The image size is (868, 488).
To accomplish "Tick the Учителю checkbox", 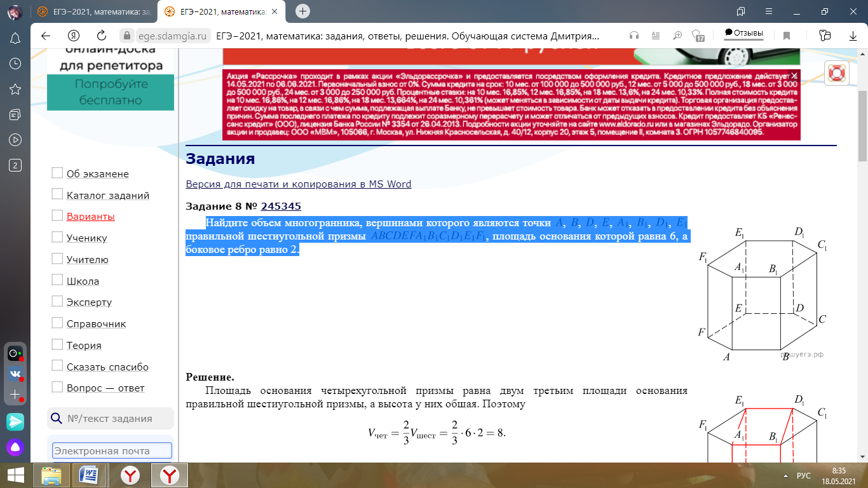I will click(x=57, y=259).
